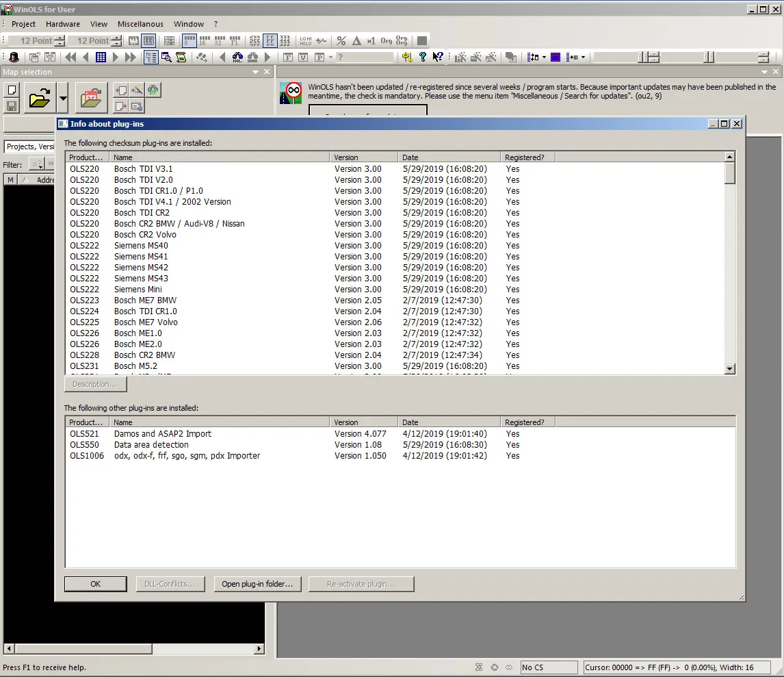Click the yellow scroll script icon

(x=181, y=57)
